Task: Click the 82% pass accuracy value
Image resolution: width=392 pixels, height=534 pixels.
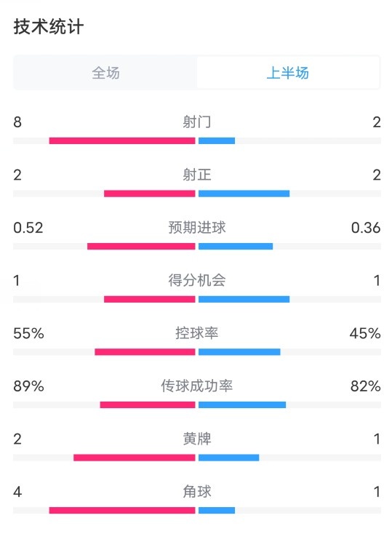Action: click(x=365, y=386)
